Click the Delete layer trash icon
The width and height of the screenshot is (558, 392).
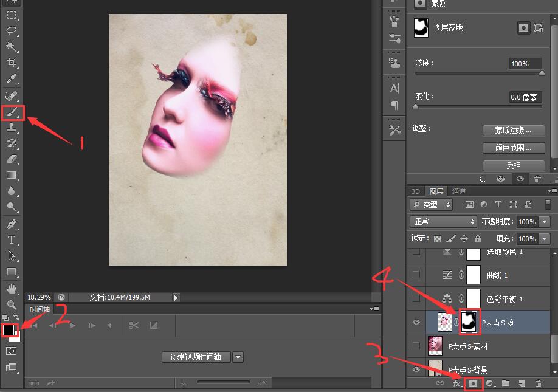point(537,383)
